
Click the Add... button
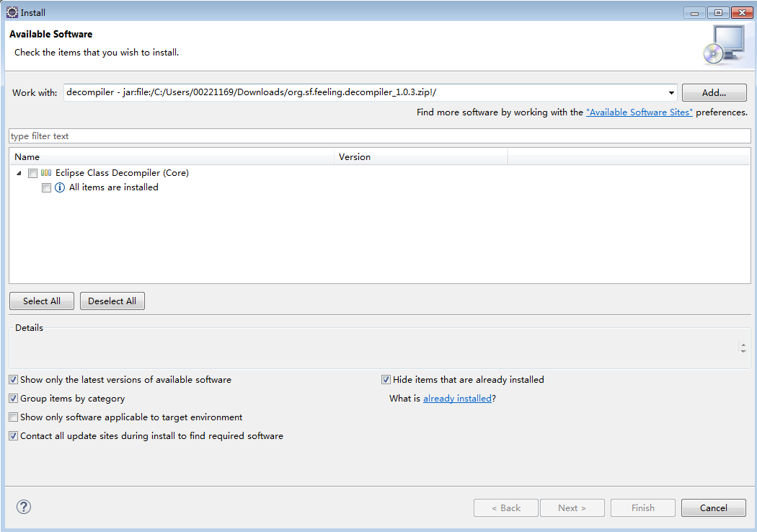pyautogui.click(x=714, y=93)
